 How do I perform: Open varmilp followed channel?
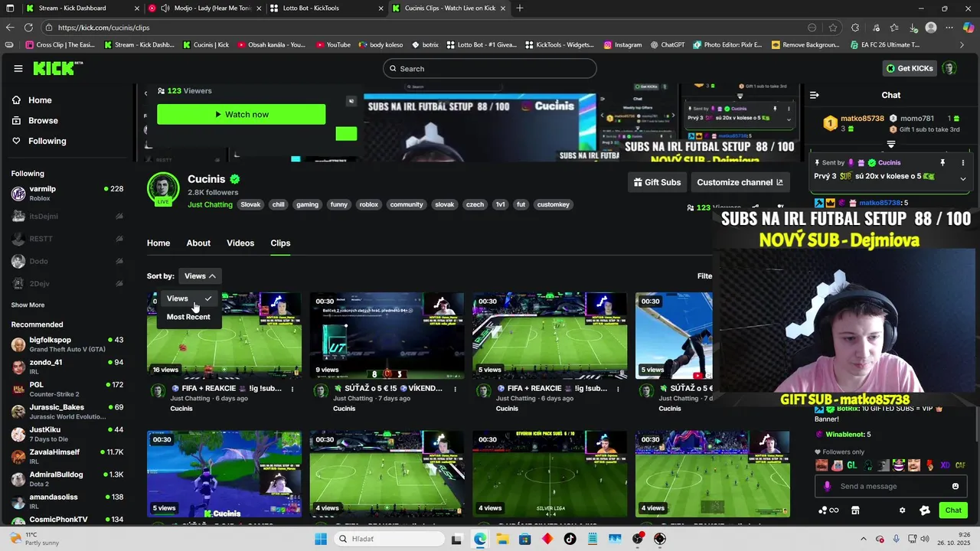67,193
